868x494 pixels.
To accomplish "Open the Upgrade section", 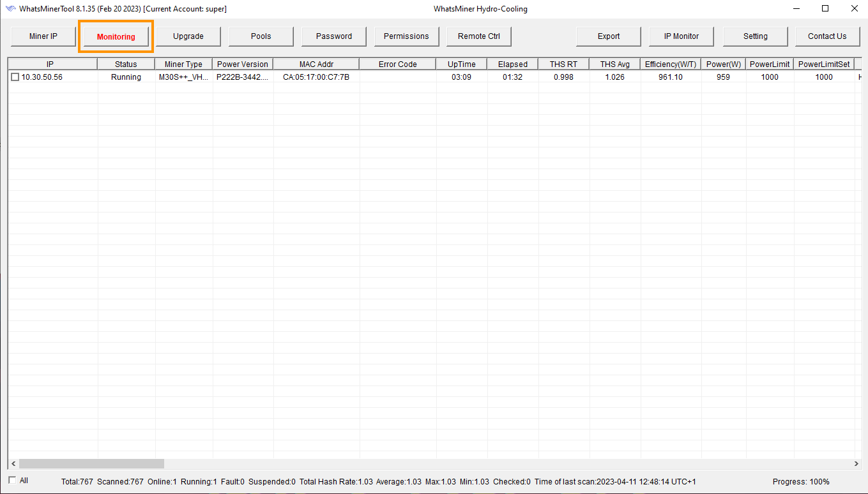I will tap(188, 36).
